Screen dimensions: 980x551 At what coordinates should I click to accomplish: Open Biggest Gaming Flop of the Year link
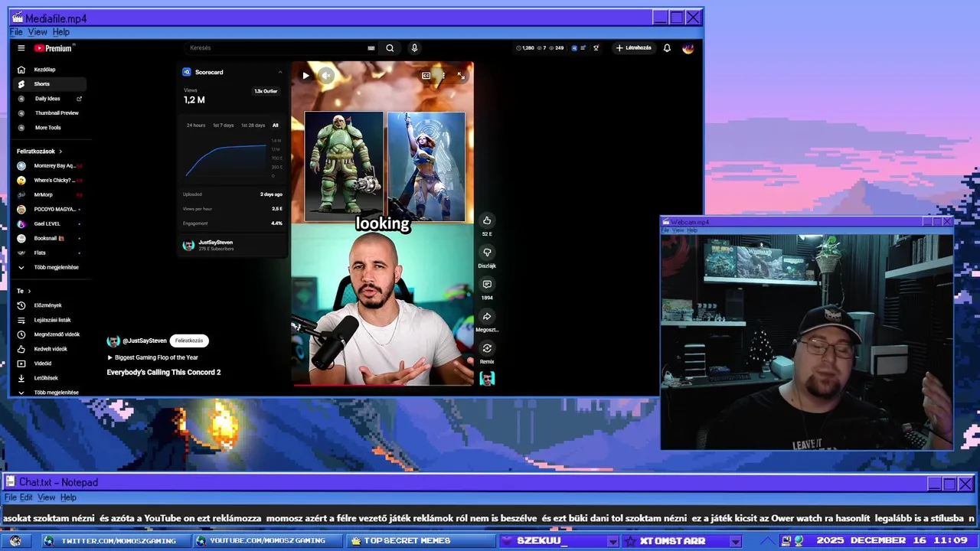pyautogui.click(x=152, y=357)
